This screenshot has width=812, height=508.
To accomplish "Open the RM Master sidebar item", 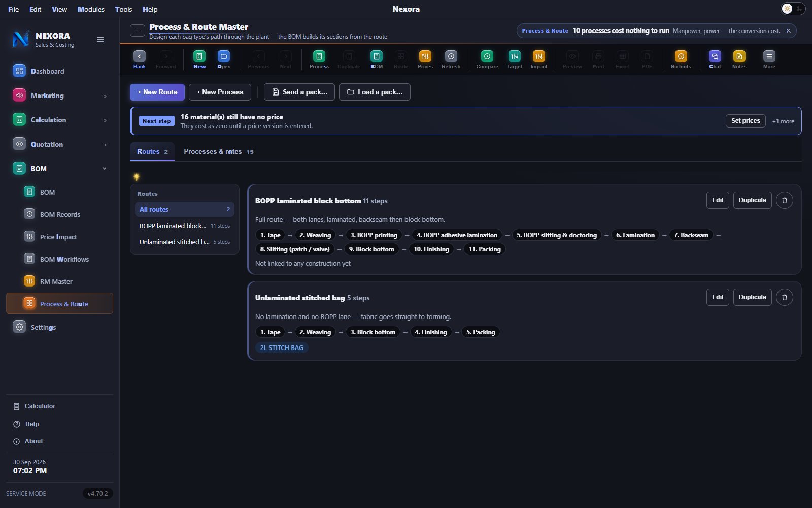I will click(59, 281).
